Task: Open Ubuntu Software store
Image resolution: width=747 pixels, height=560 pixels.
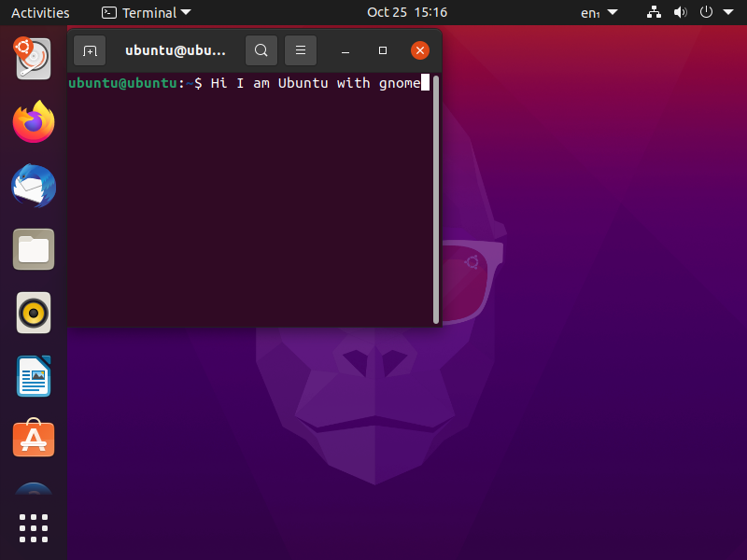Action: click(34, 439)
